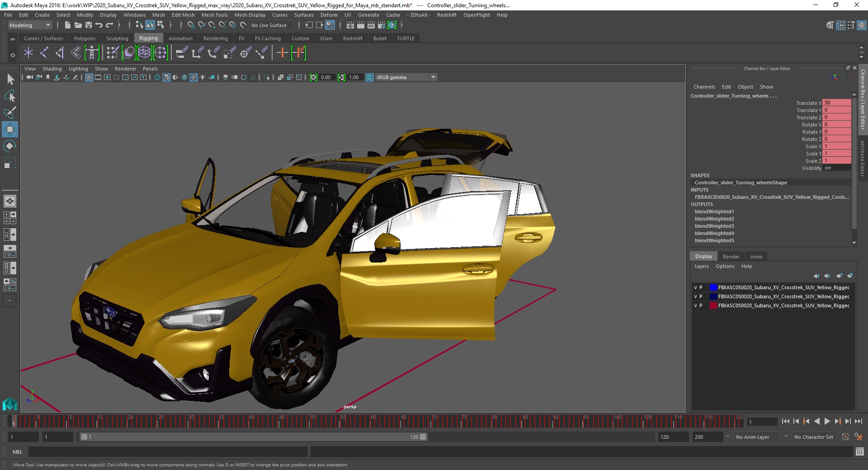Open a scene with the folder icon
868x470 pixels.
click(x=78, y=25)
